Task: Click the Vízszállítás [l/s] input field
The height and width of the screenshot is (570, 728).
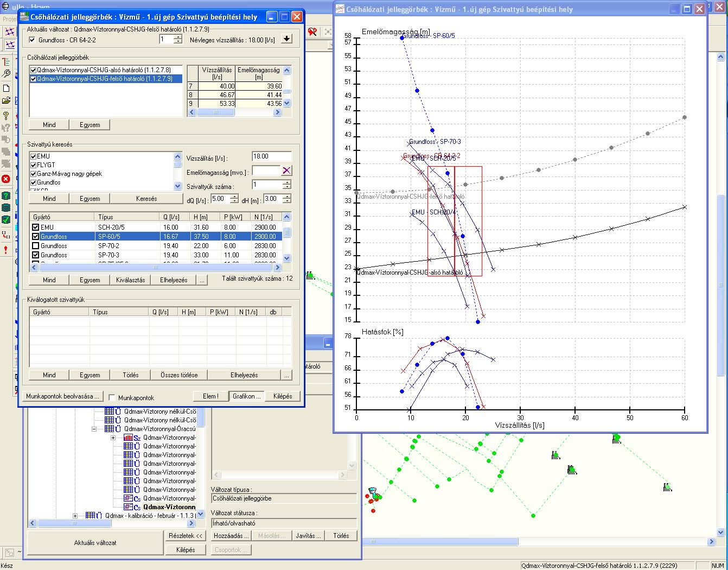Action: point(272,156)
